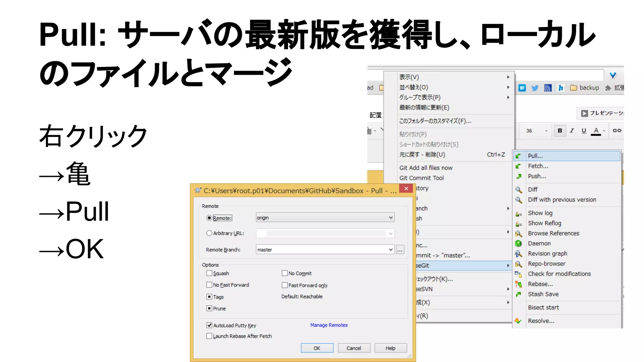Click the Stash Save icon
Screen dimensions: 644x362
tap(518, 294)
